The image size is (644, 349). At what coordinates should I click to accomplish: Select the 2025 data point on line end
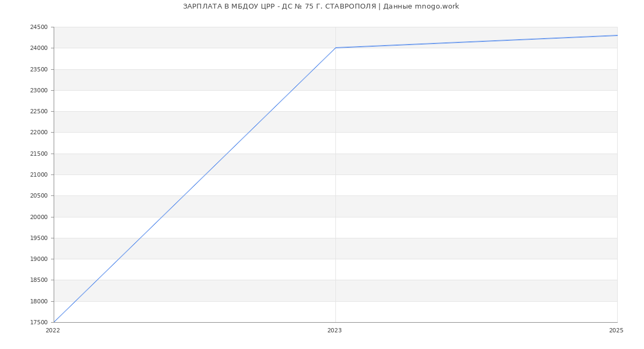(617, 35)
